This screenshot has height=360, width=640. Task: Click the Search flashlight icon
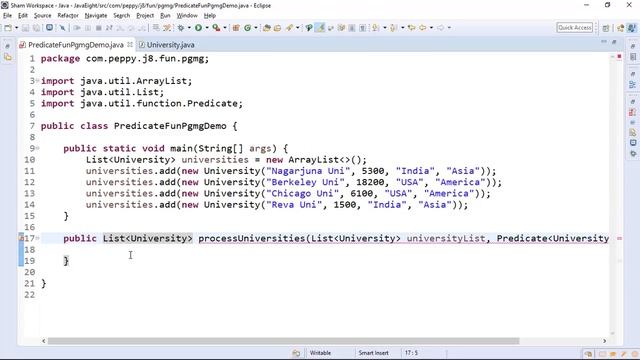click(289, 28)
